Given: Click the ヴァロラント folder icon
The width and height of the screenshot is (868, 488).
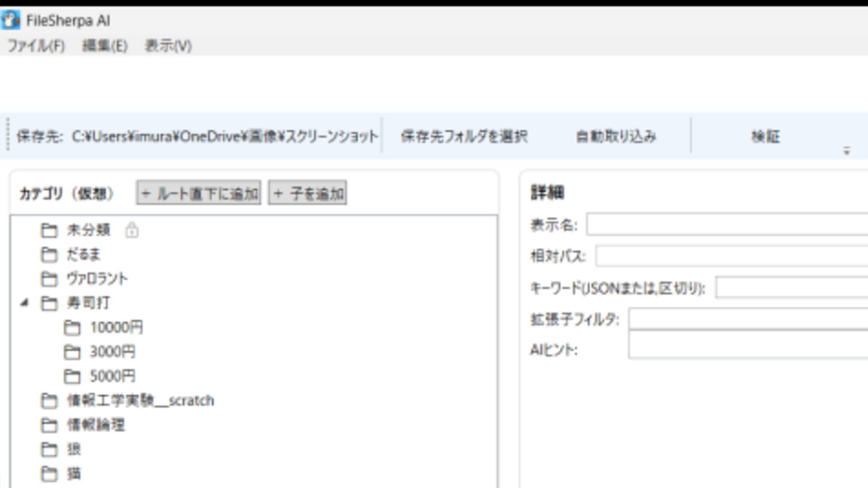Looking at the screenshot, I should tap(49, 279).
